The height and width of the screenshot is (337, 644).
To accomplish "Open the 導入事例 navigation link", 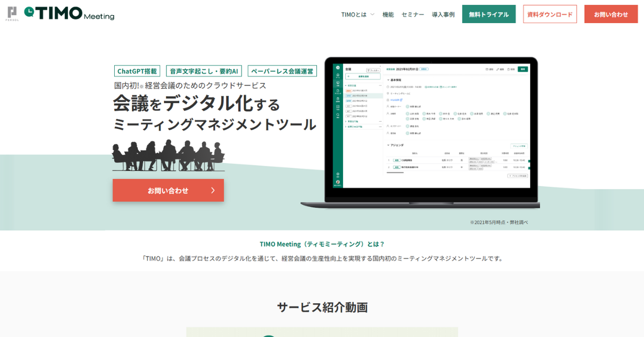I will pyautogui.click(x=443, y=14).
